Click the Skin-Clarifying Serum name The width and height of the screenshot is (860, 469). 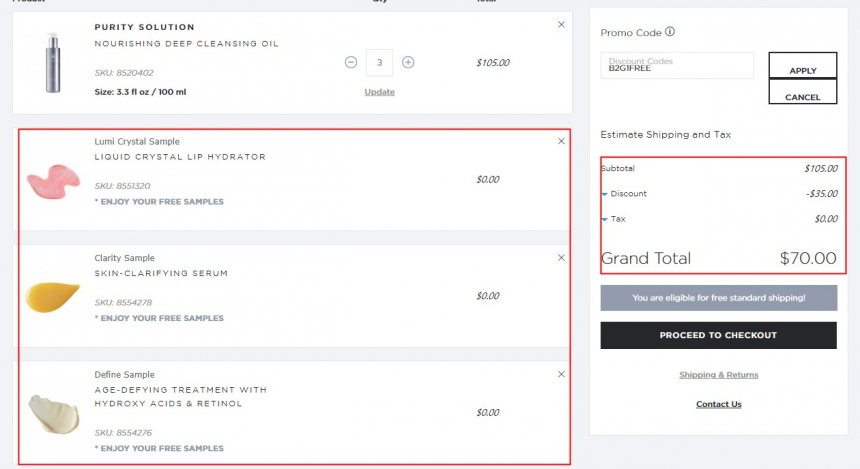(161, 273)
